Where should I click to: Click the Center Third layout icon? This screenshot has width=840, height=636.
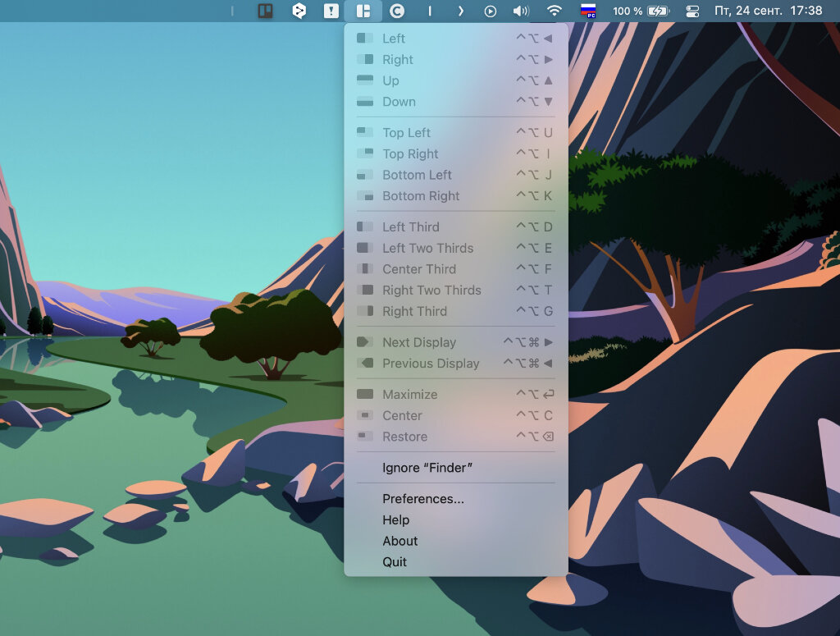click(x=365, y=268)
